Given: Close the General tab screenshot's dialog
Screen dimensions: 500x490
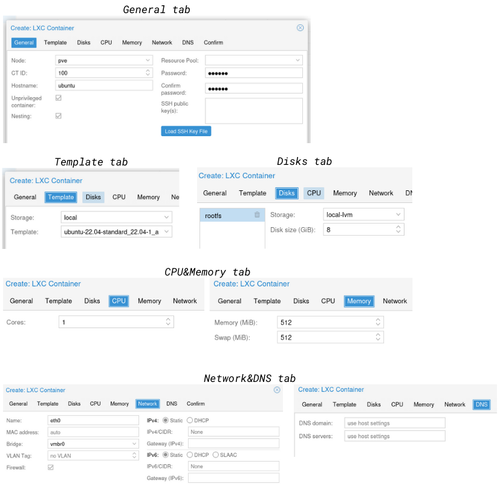Looking at the screenshot, I should [300, 28].
